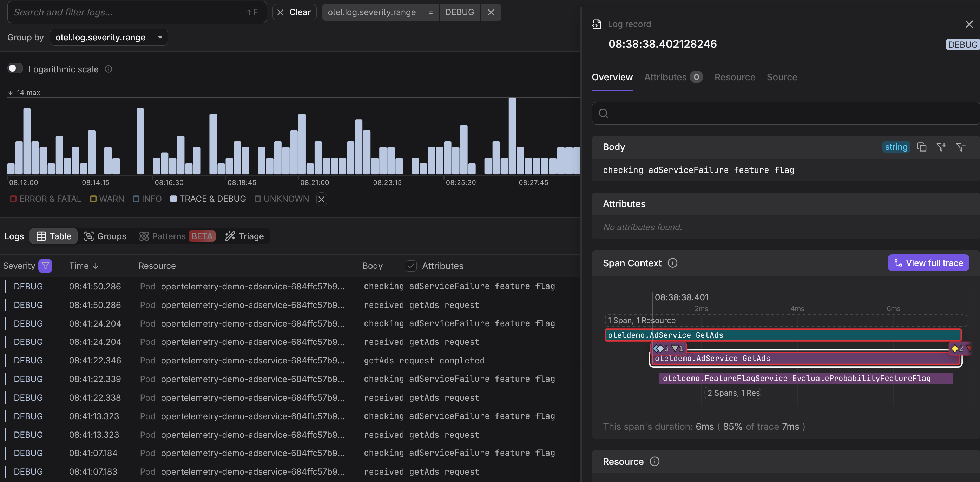Click the Severity column filter icon
Viewport: 980px width, 482px height.
click(x=45, y=266)
